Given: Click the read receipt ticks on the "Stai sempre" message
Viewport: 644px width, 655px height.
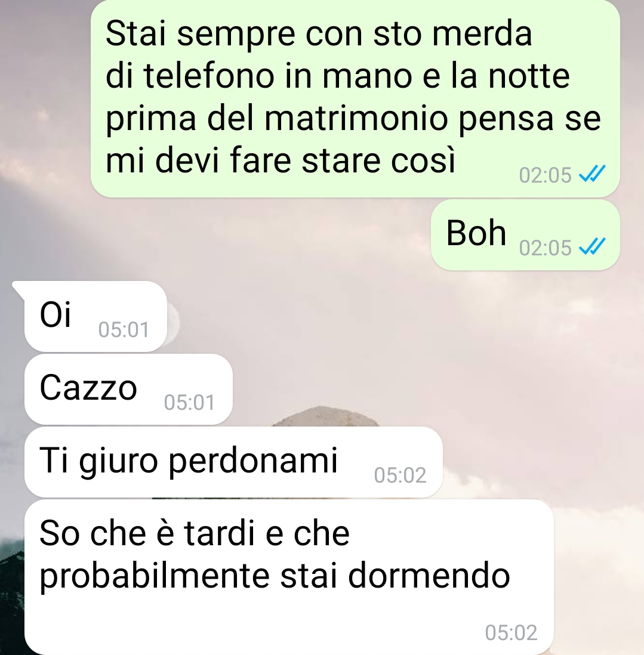Looking at the screenshot, I should click(x=591, y=174).
